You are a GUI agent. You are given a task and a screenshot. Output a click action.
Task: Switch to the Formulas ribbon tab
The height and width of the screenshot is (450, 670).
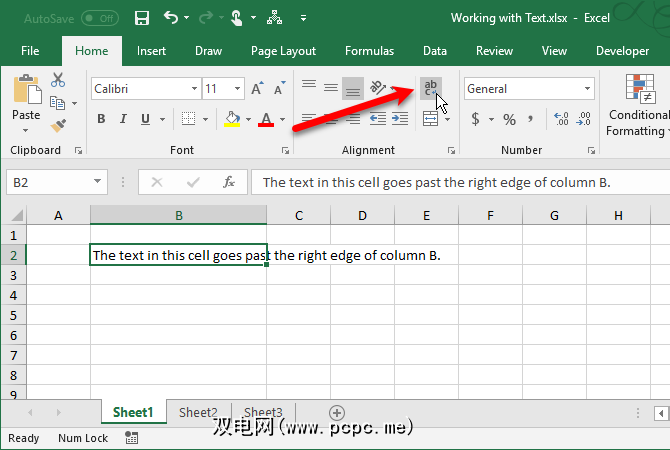pos(369,51)
